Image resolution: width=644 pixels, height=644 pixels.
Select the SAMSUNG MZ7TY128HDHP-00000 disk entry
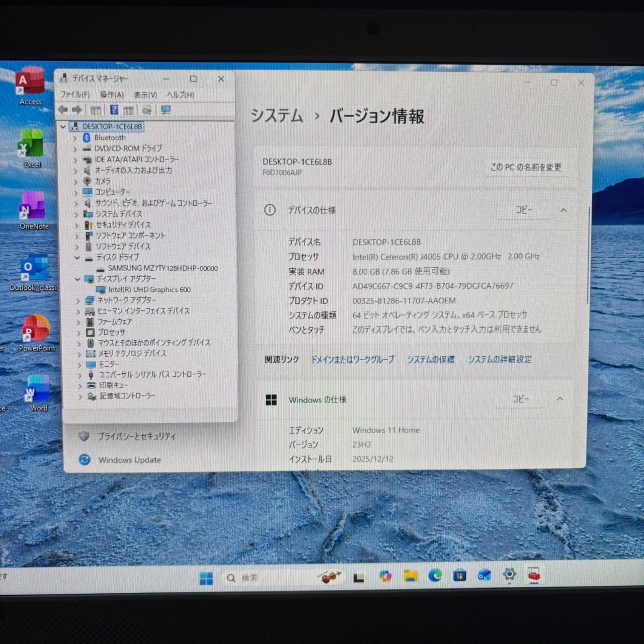tap(163, 268)
